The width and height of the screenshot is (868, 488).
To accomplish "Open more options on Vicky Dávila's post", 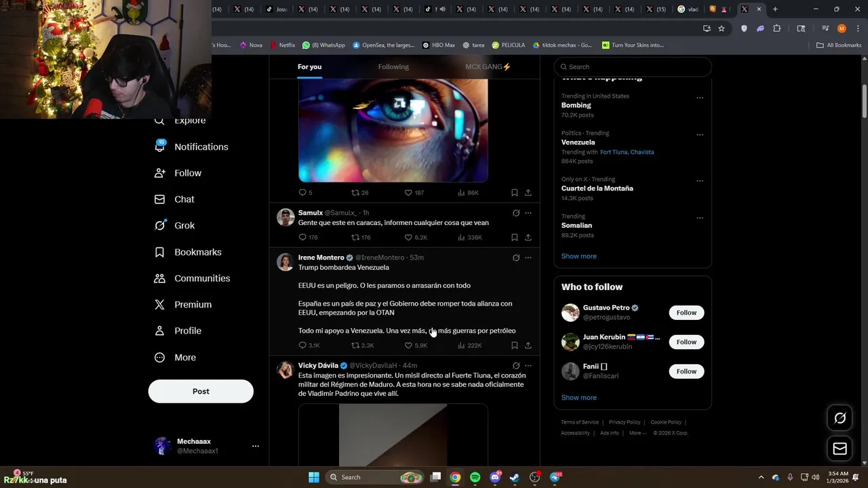I will tap(528, 366).
